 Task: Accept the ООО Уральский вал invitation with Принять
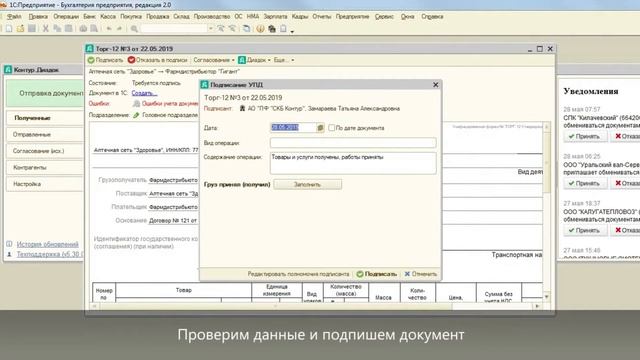click(x=585, y=183)
